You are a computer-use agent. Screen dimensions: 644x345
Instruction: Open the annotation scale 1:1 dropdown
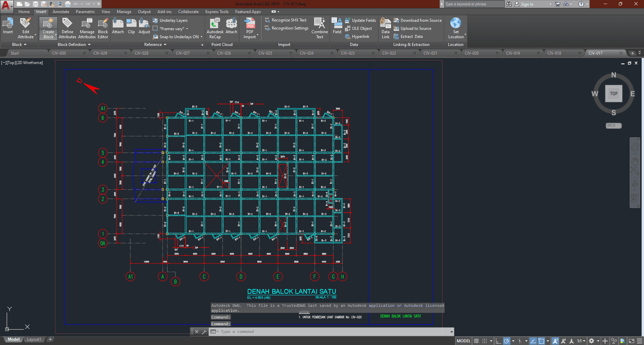(581, 341)
